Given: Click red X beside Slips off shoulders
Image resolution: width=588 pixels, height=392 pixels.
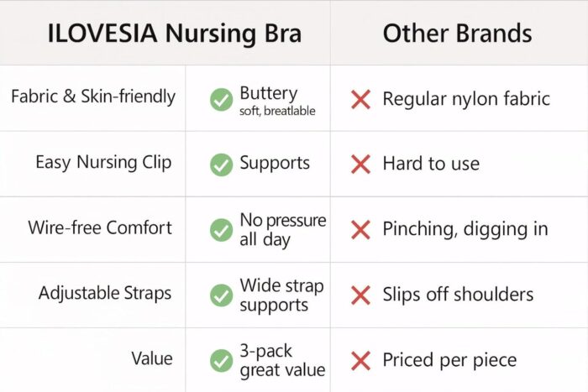Looking at the screenshot, I should [x=360, y=295].
